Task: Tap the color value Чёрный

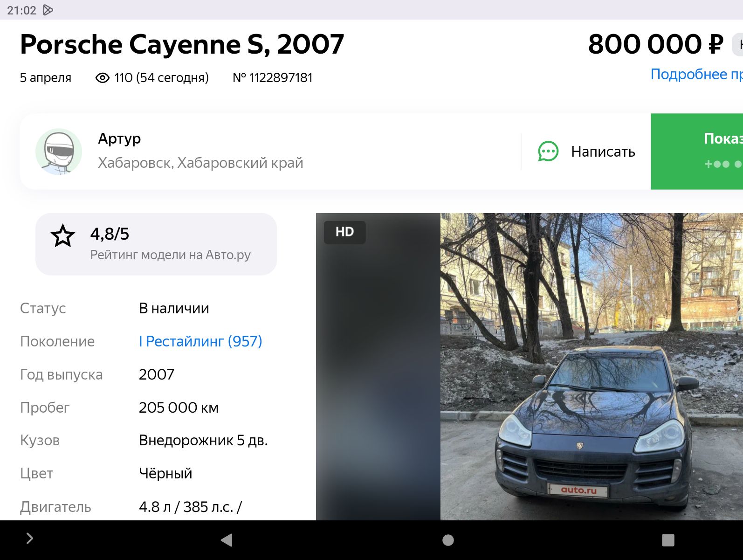Action: [x=165, y=473]
